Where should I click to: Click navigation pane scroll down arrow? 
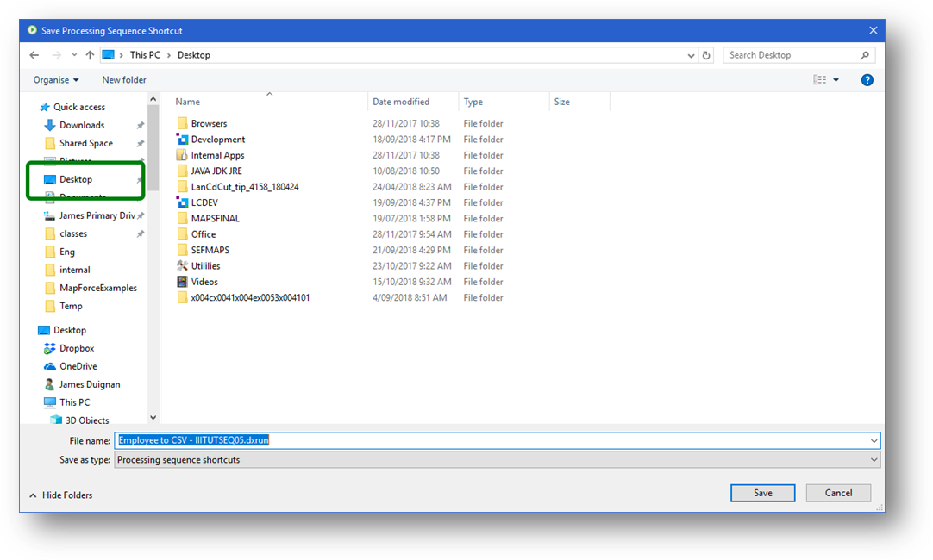153,417
